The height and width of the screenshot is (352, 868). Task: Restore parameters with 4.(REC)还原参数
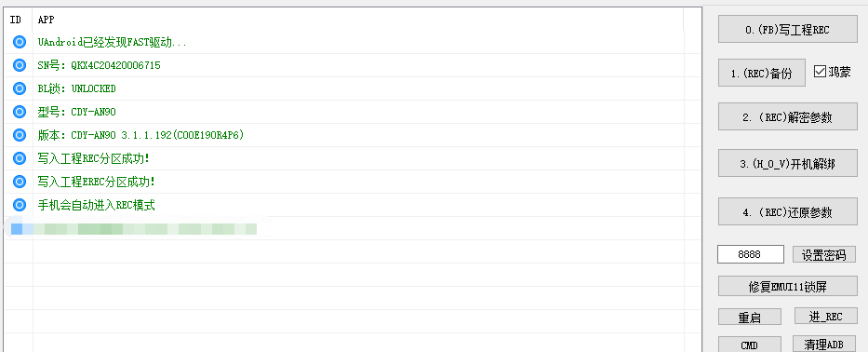coord(787,211)
